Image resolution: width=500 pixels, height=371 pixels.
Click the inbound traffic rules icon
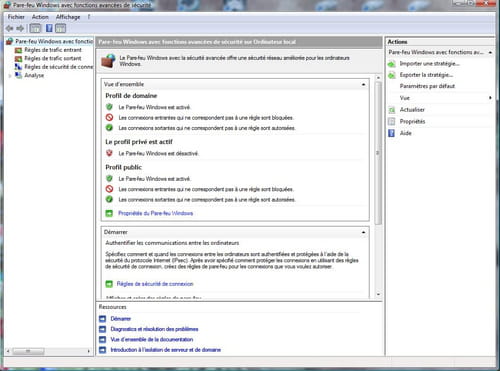[x=18, y=50]
